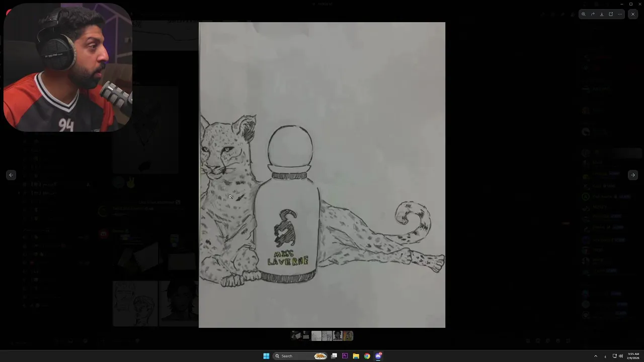This screenshot has width=644, height=362.
Task: Click the network icon in system tray
Action: coord(614,356)
